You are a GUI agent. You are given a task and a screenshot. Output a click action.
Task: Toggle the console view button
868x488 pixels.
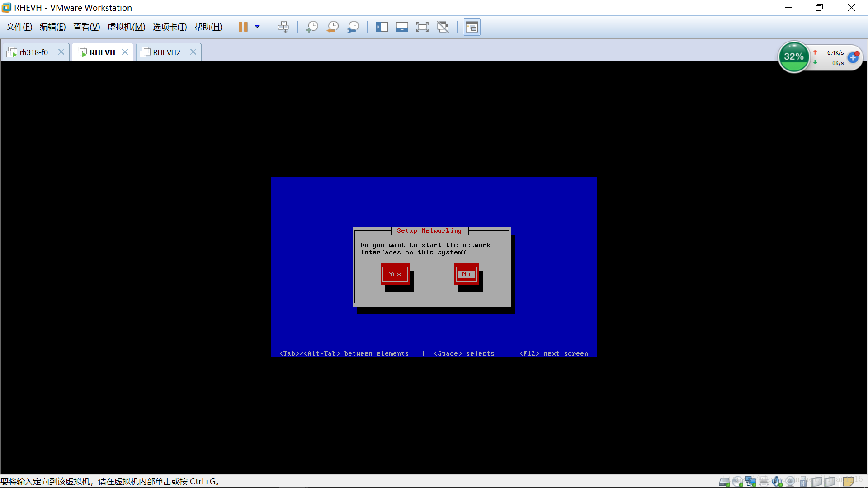click(472, 27)
